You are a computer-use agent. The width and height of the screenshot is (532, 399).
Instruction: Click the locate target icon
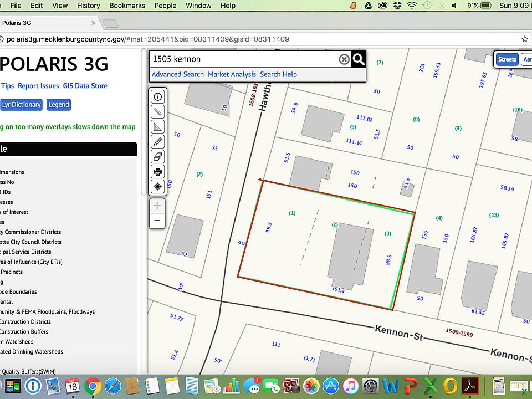158,187
